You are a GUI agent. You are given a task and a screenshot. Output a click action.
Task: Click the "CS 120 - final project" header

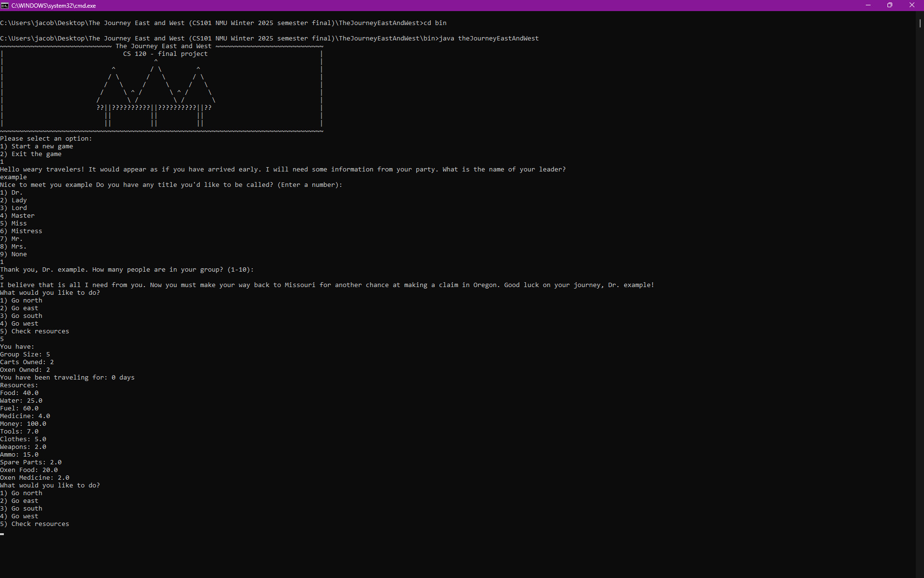(x=165, y=53)
